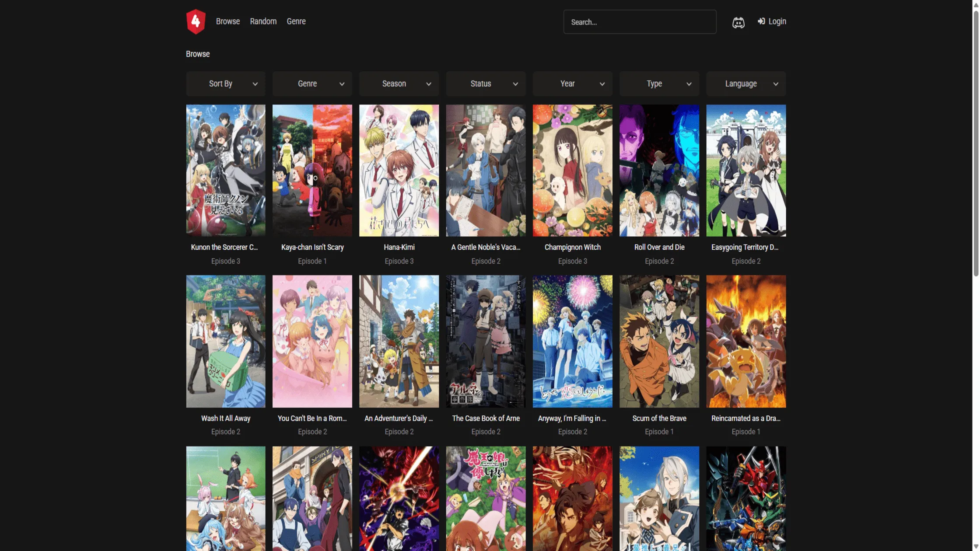Select Random from the navigation bar
The image size is (980, 551).
263,21
